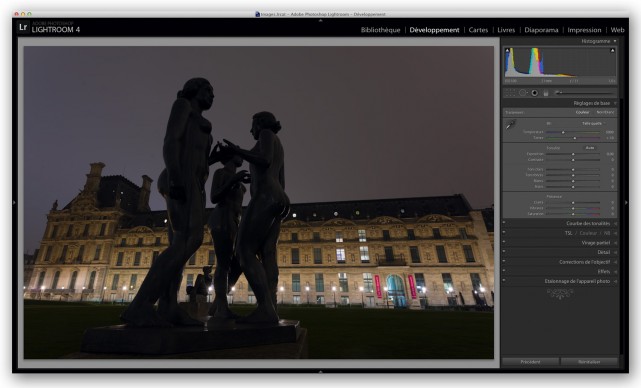The width and height of the screenshot is (641, 388).
Task: Toggle the Effets panel switch
Action: (x=504, y=271)
